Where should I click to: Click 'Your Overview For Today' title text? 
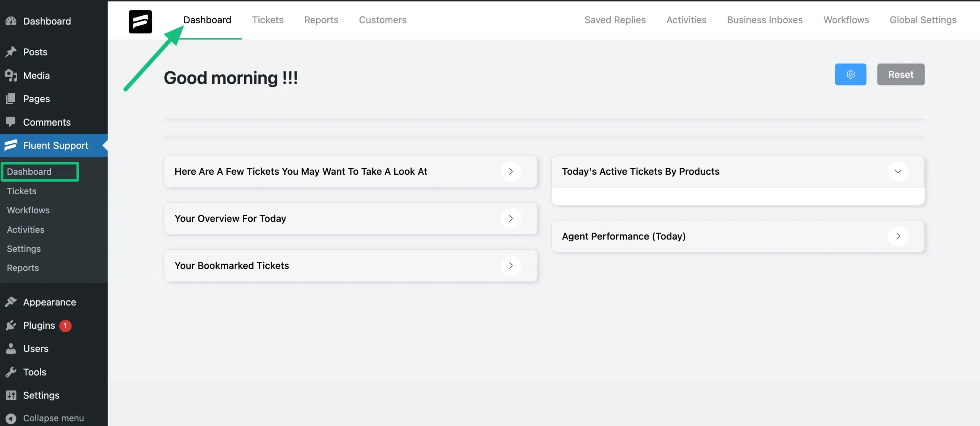coord(230,218)
